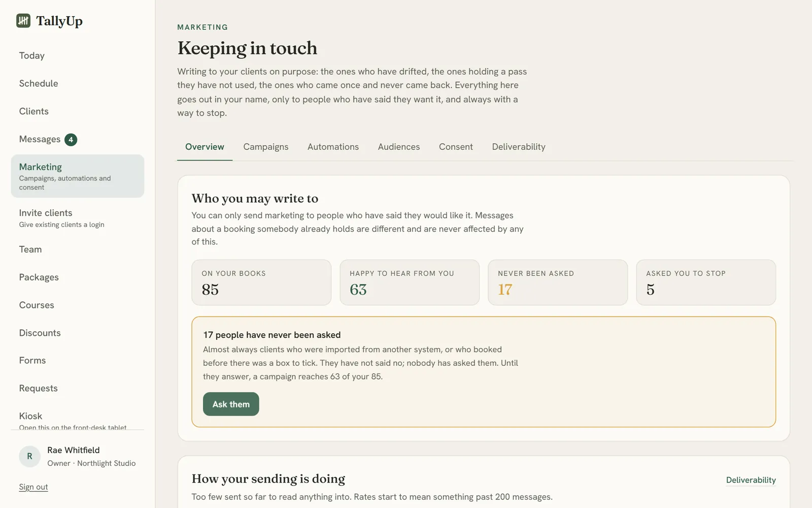Switch to the Automations tab
812x508 pixels.
[x=333, y=147]
